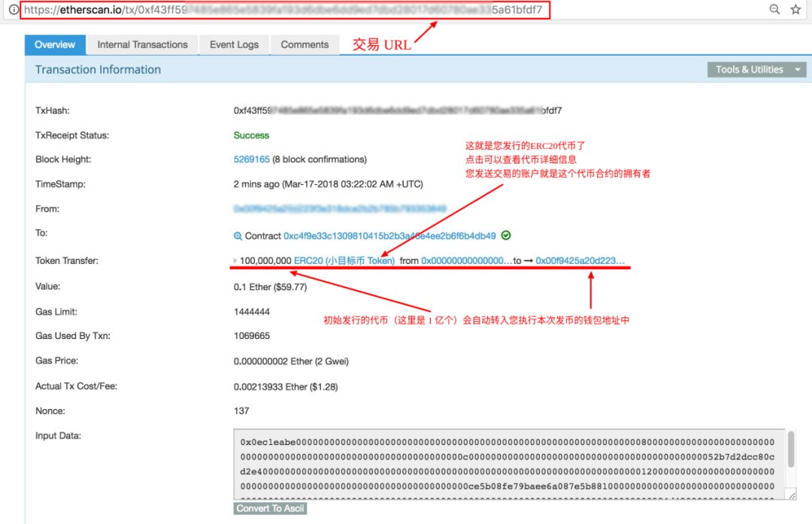Click the TxHash value 0xf43ff59...
Screen dimensions: 812x524
point(397,111)
